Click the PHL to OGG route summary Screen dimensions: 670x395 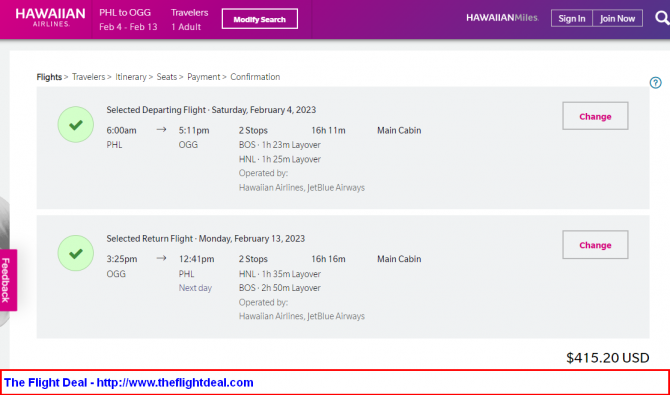coord(125,12)
